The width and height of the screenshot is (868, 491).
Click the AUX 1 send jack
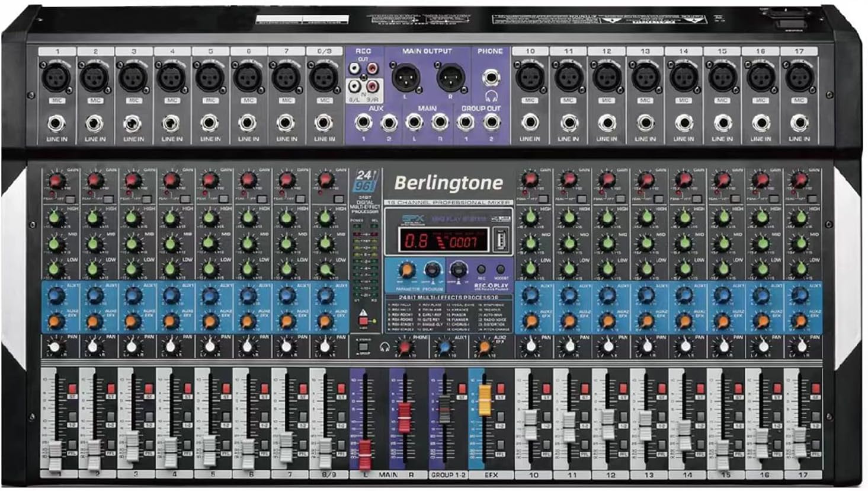[364, 122]
